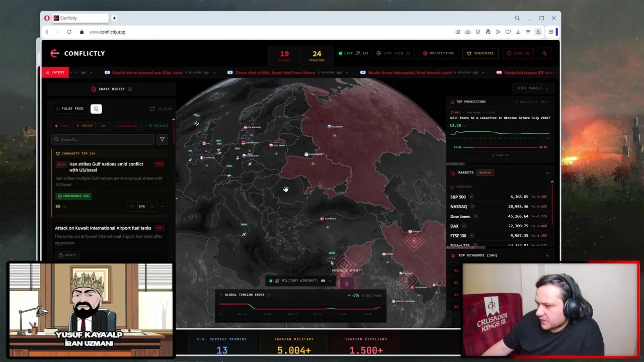The image size is (644, 362).
Task: Reload the page in the browser
Action: pos(69,32)
